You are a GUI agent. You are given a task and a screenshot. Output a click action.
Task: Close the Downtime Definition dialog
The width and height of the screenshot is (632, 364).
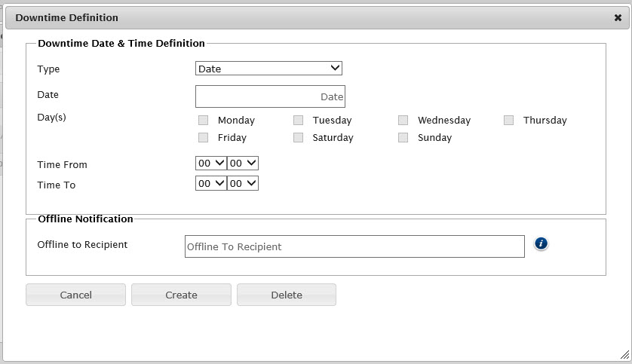(618, 17)
